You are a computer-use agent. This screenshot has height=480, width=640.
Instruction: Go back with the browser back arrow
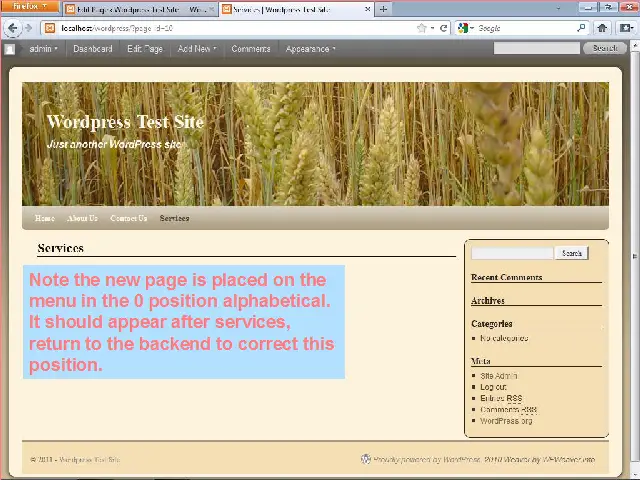(12, 28)
